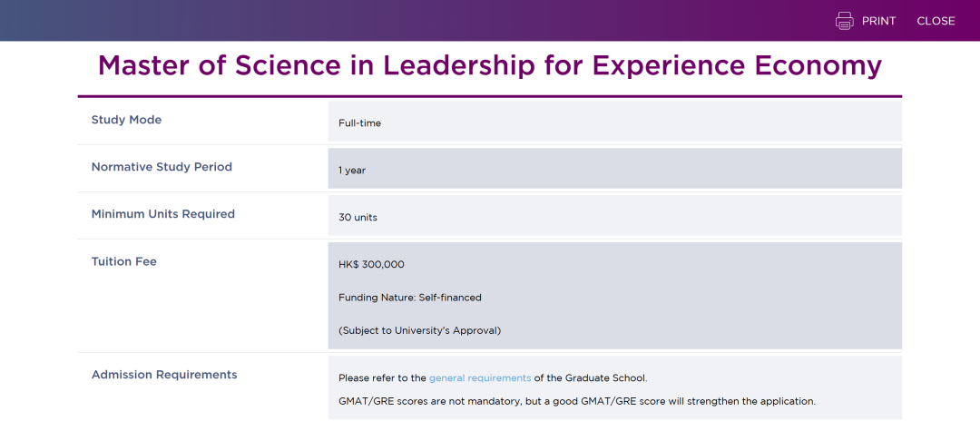Open the general requirements link
The width and height of the screenshot is (980, 421).
[480, 377]
